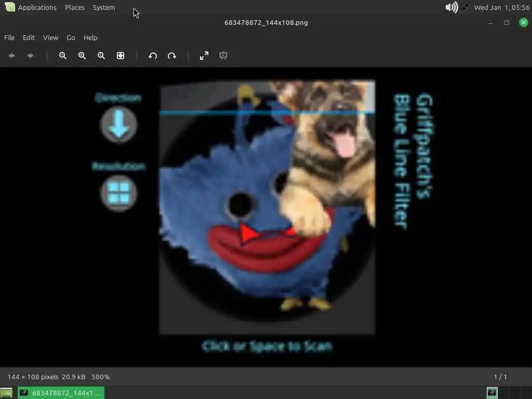Open the Places menu
The image size is (532, 399).
pos(75,7)
